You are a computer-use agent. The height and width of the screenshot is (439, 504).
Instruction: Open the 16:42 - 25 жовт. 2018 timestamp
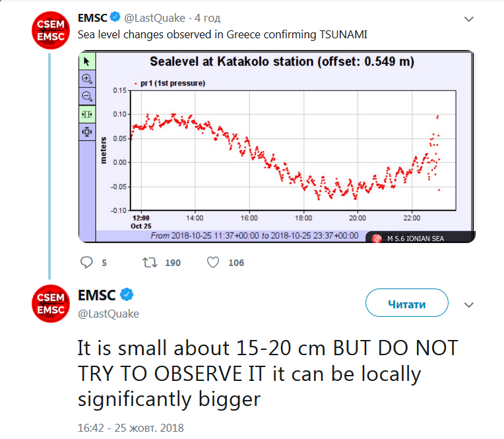(x=131, y=428)
